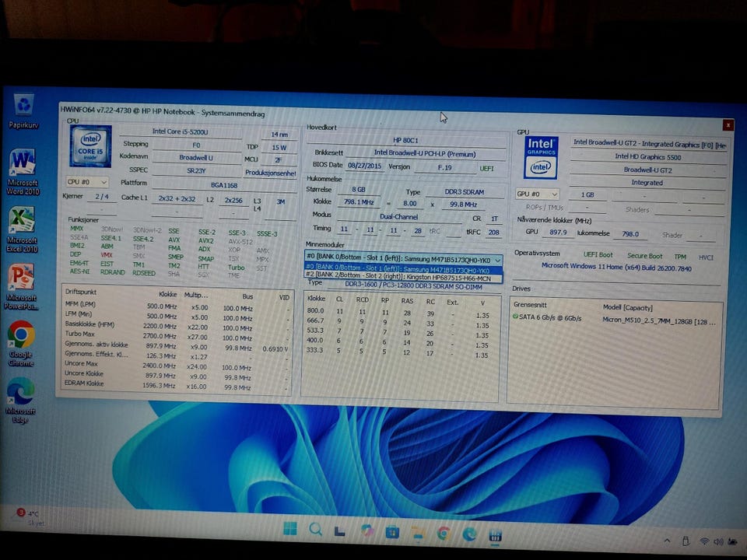The image size is (747, 560).
Task: Click the Intel HD Graphics 5500 field
Action: pyautogui.click(x=647, y=156)
